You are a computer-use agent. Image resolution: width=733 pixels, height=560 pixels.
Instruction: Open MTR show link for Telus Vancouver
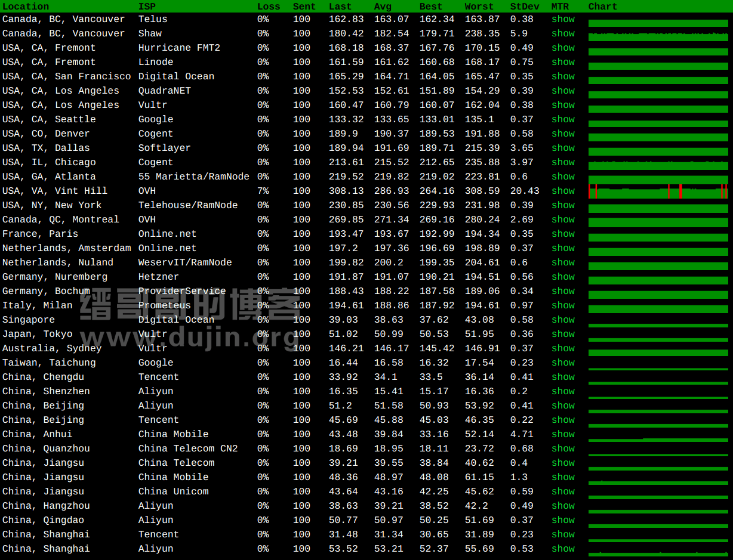click(x=563, y=19)
